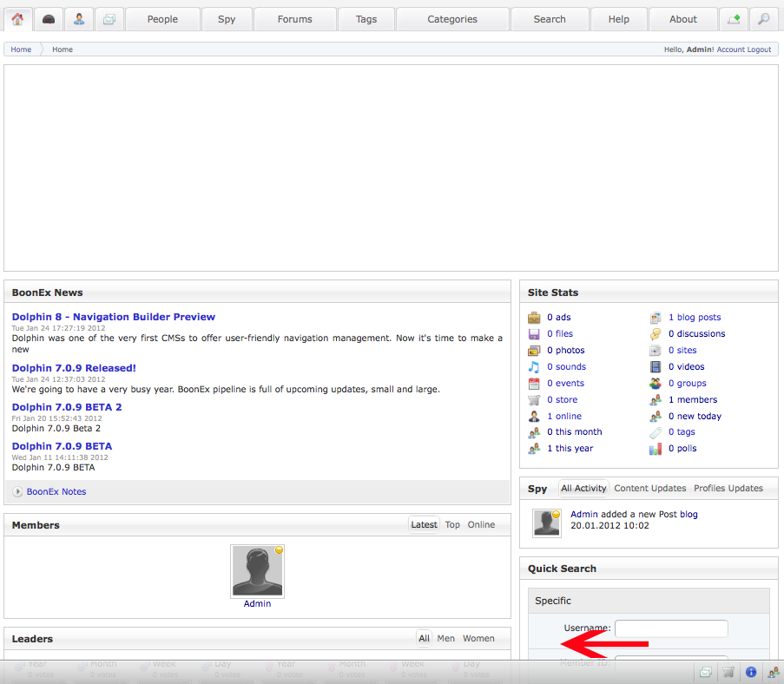Open the profile person icon tab

point(79,19)
